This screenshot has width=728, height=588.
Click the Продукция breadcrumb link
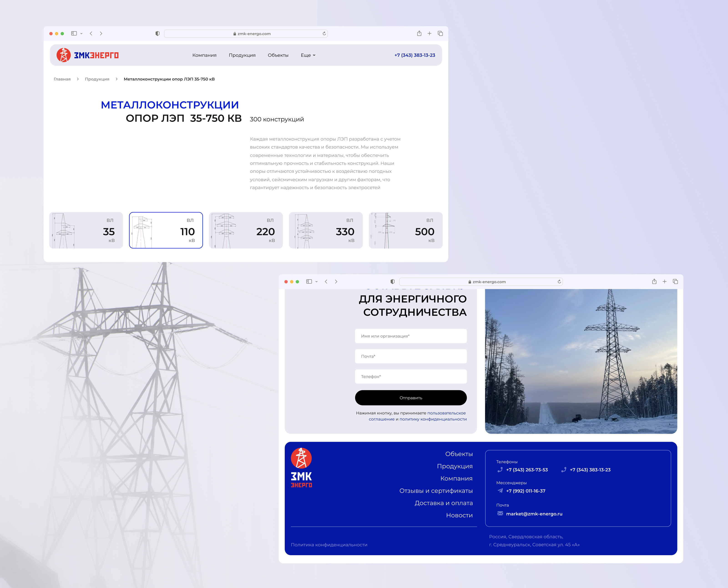97,79
